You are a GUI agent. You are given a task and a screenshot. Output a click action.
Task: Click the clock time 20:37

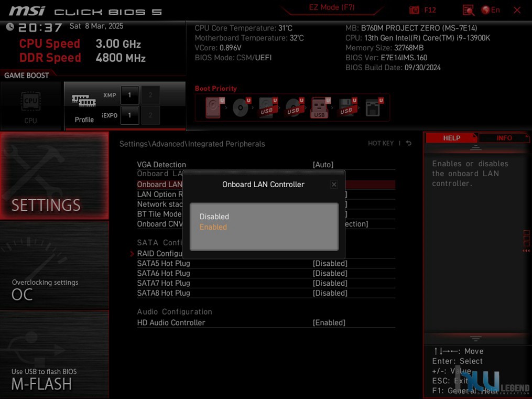click(40, 27)
